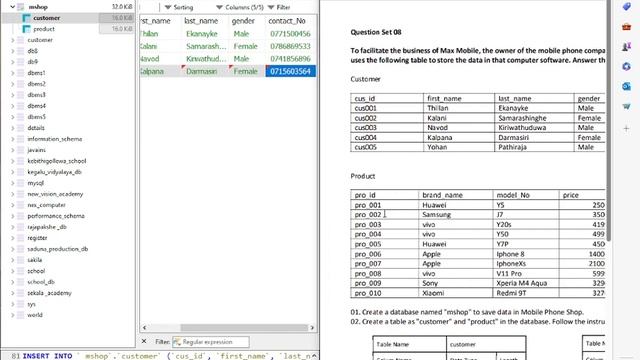Clear the filter with the X icon
The width and height of the screenshot is (640, 360).
coord(144,341)
